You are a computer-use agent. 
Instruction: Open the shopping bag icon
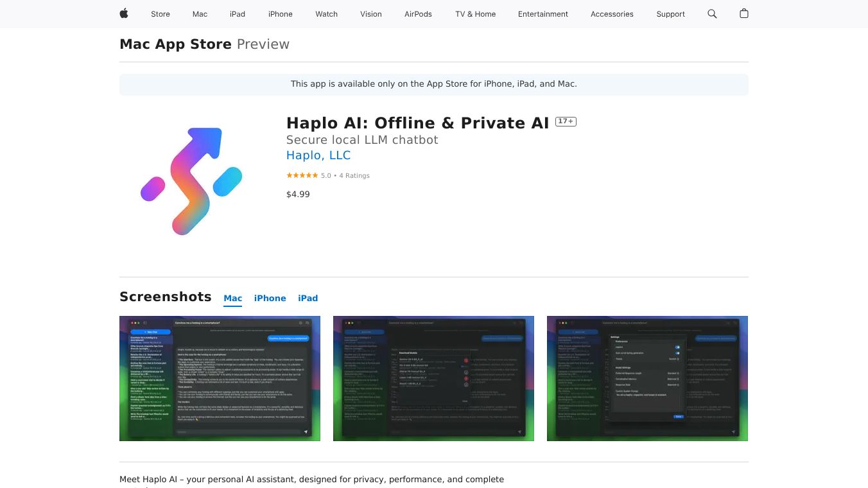point(744,13)
